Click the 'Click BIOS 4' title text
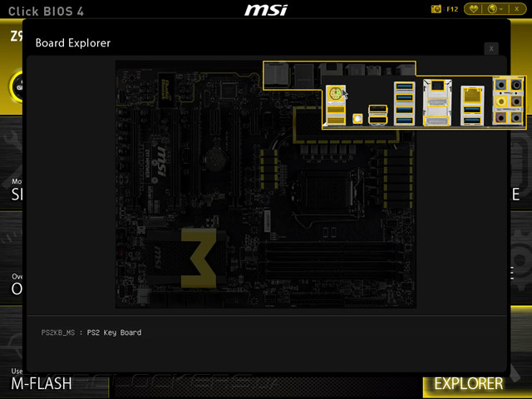 tap(47, 11)
